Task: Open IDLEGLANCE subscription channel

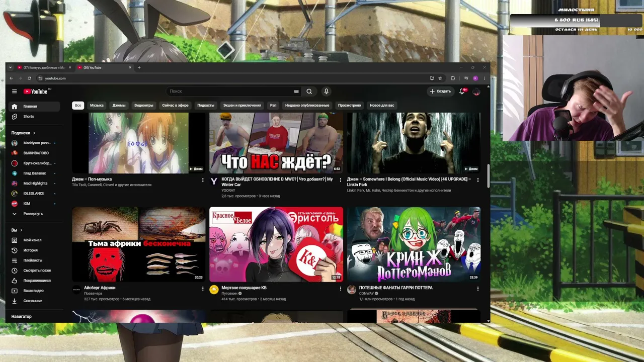Action: pyautogui.click(x=34, y=194)
